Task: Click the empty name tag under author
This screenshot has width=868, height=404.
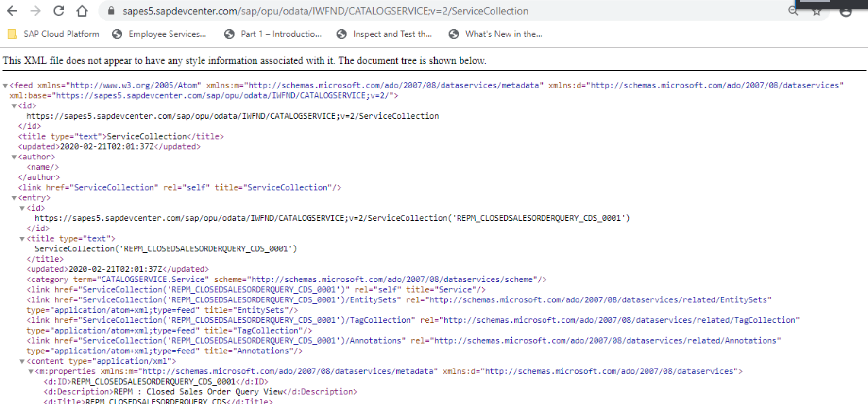Action: 43,167
